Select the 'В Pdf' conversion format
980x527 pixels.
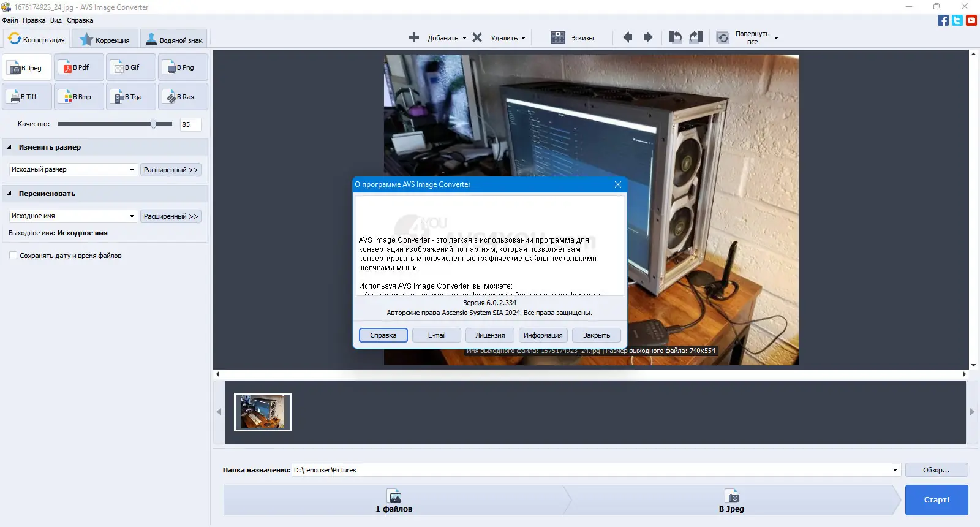78,67
